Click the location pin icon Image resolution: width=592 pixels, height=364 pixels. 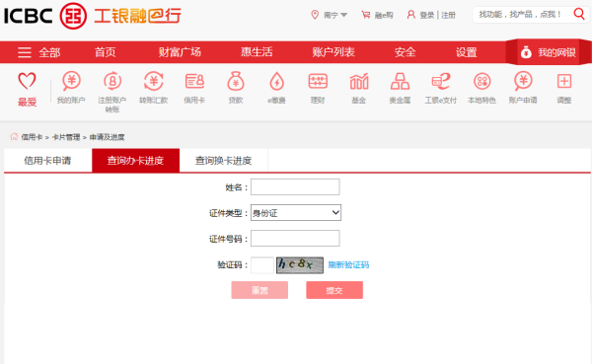click(315, 15)
